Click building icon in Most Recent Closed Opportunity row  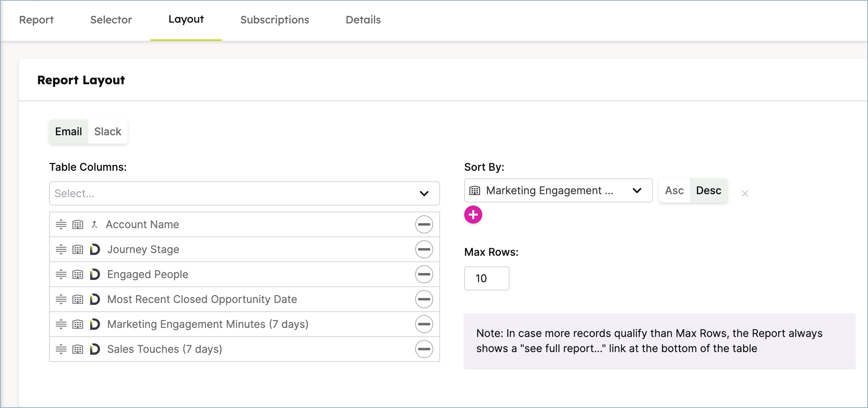coord(78,299)
